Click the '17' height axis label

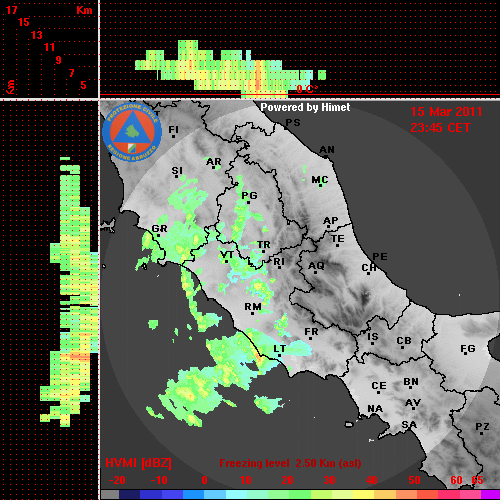11,10
